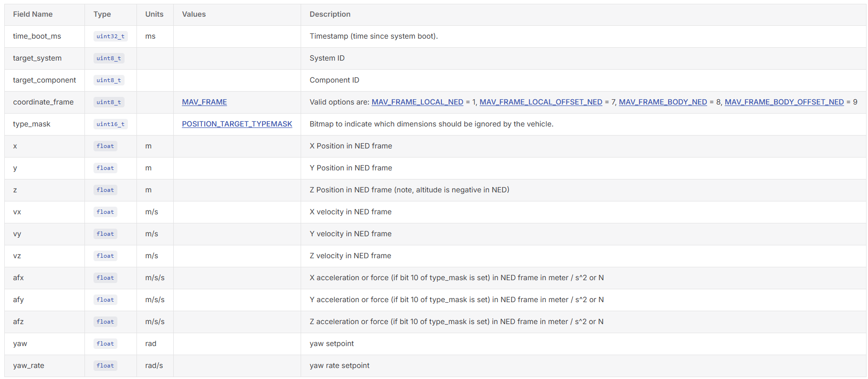The image size is (868, 379).
Task: Open the MAV_FRAME_BODY_NED link
Action: (x=663, y=102)
